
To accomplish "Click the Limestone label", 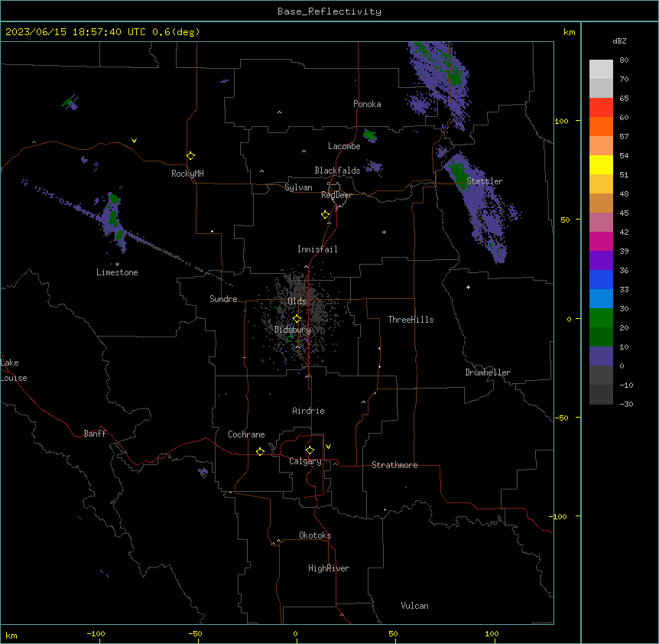I will click(117, 272).
